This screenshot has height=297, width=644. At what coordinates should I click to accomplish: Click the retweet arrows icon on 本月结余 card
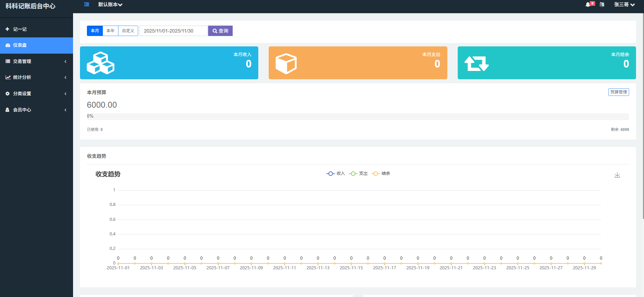pyautogui.click(x=476, y=64)
